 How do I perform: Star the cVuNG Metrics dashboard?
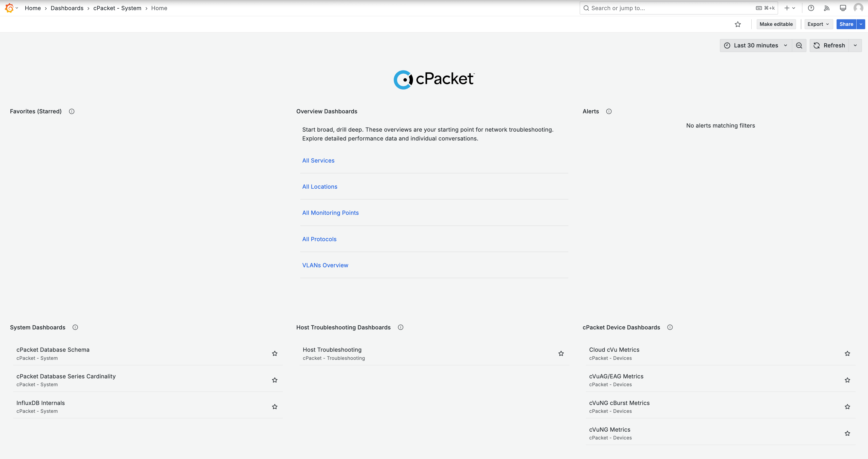pos(847,433)
